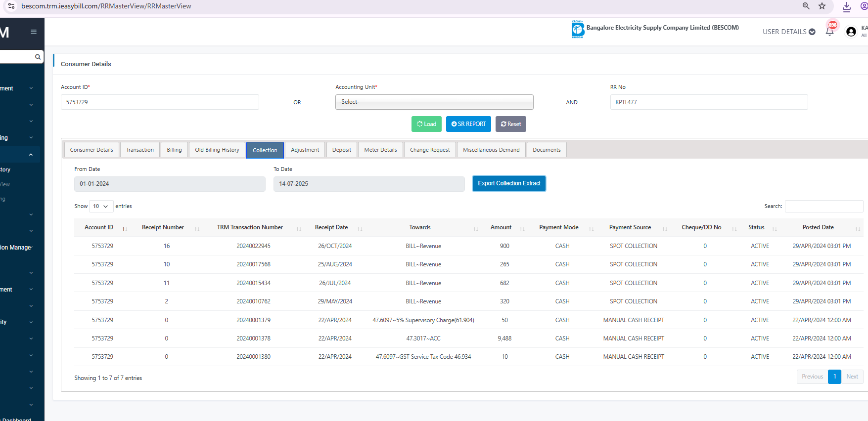Expand the 'ion Manage' sidebar menu
Screen dimensions: 868x421
coord(16,248)
